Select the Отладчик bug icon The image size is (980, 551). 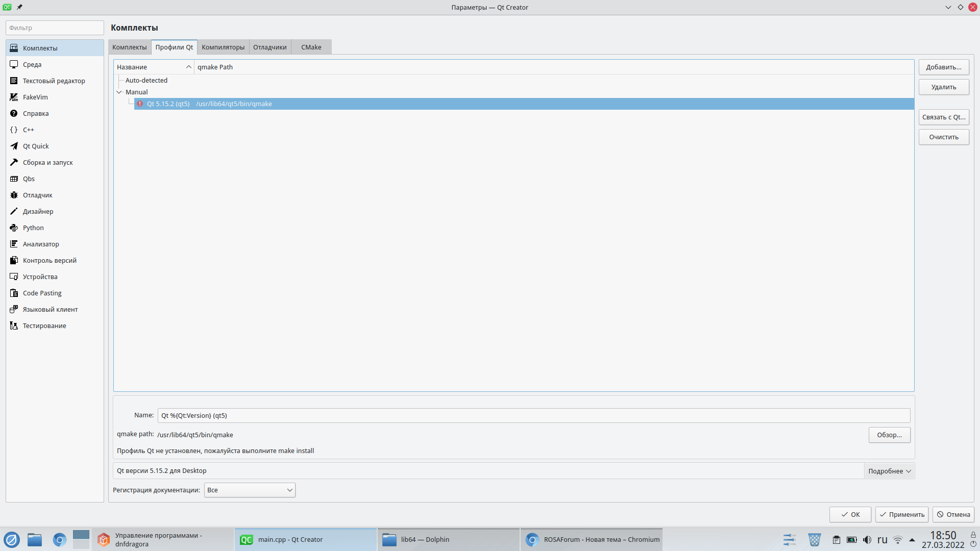[14, 195]
